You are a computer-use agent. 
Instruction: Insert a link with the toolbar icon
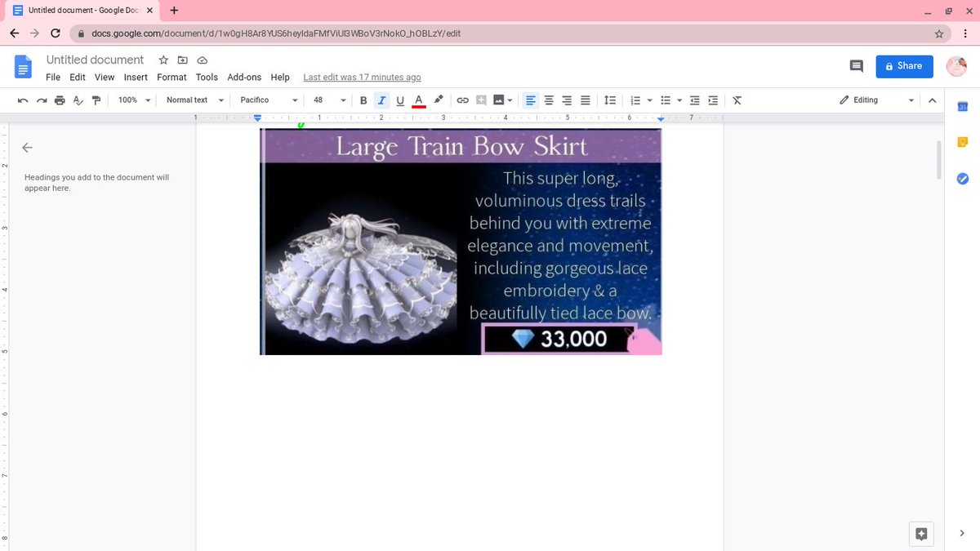coord(462,100)
